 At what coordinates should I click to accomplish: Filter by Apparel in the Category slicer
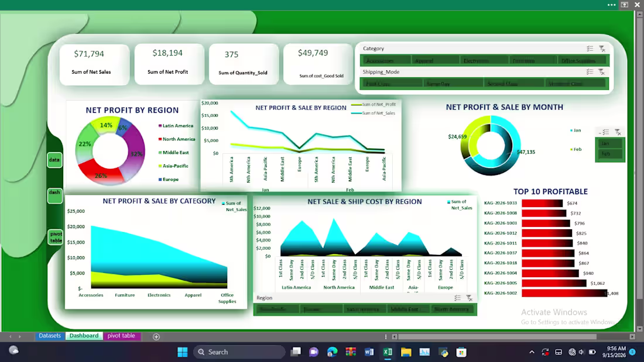(435, 61)
